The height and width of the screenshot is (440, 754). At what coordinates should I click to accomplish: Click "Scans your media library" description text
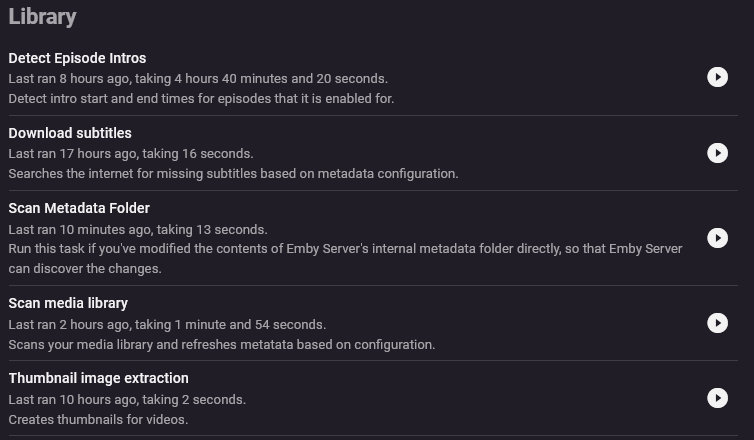pyautogui.click(x=221, y=344)
